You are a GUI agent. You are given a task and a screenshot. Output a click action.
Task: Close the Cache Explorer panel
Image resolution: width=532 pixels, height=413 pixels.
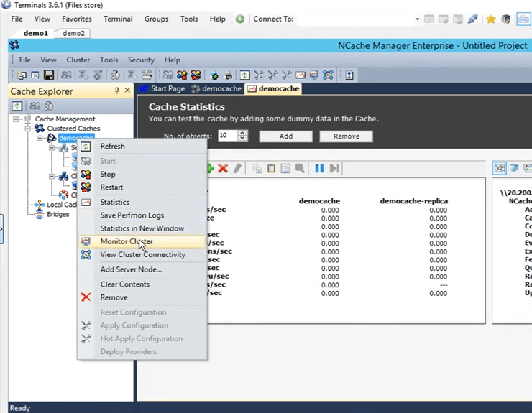click(x=127, y=91)
